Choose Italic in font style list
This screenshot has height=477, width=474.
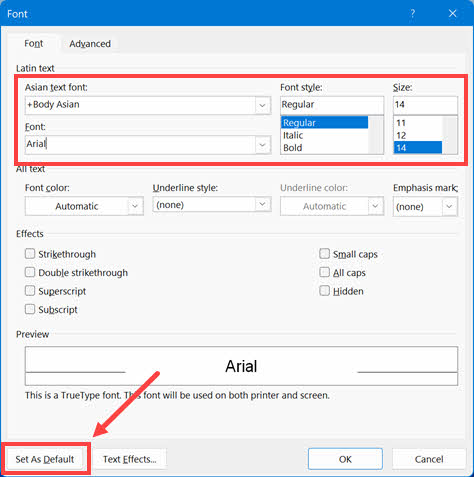tap(324, 135)
